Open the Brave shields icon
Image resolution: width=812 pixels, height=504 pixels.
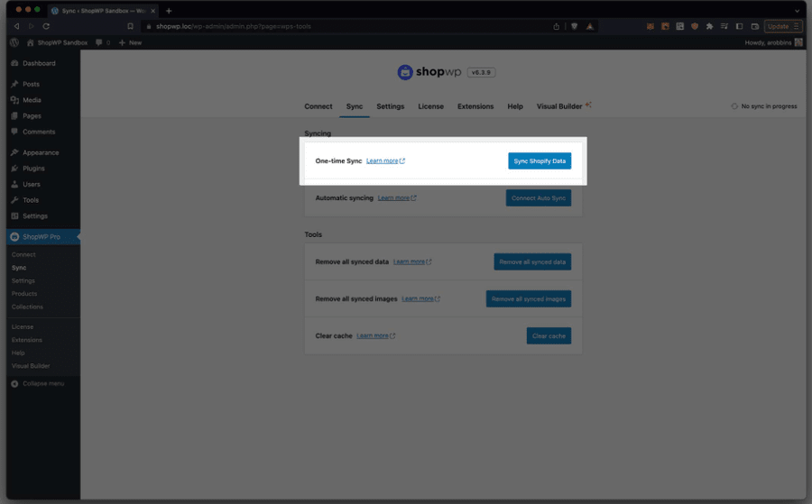[575, 26]
